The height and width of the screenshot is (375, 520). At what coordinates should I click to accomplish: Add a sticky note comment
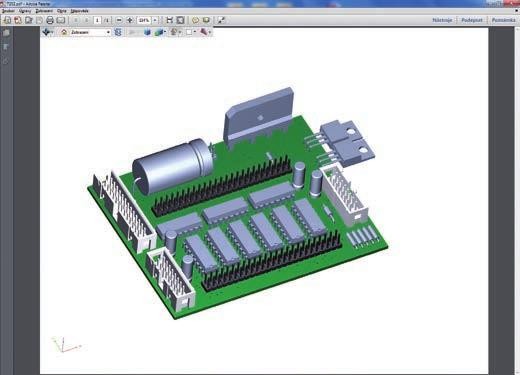click(195, 20)
